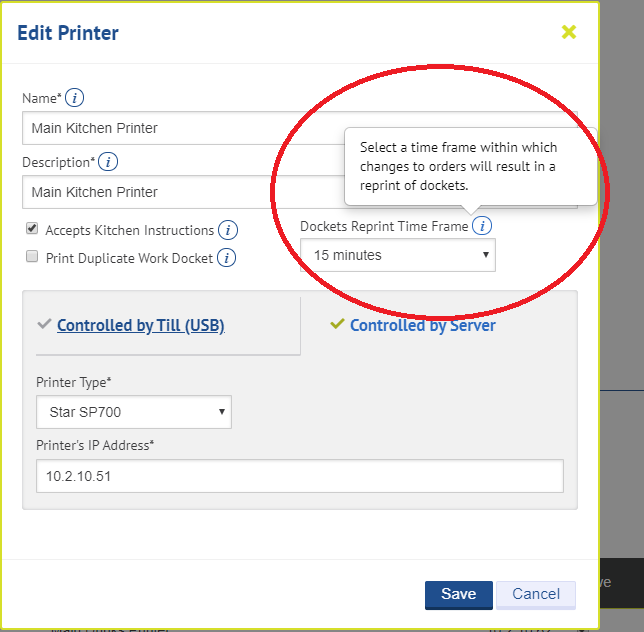Click the reprint time frame tooltip text
The width and height of the screenshot is (644, 632).
(x=458, y=166)
